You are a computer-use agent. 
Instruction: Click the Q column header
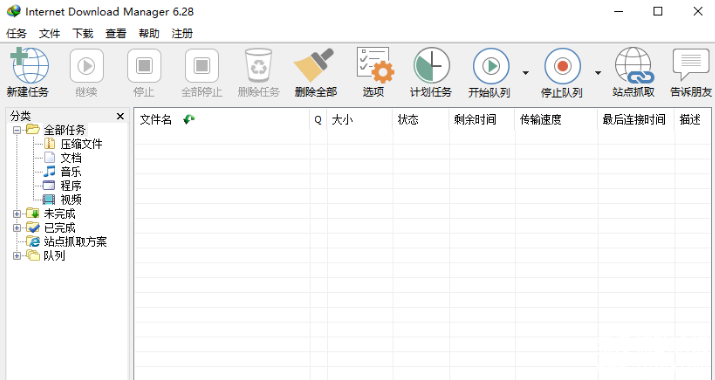pos(318,120)
